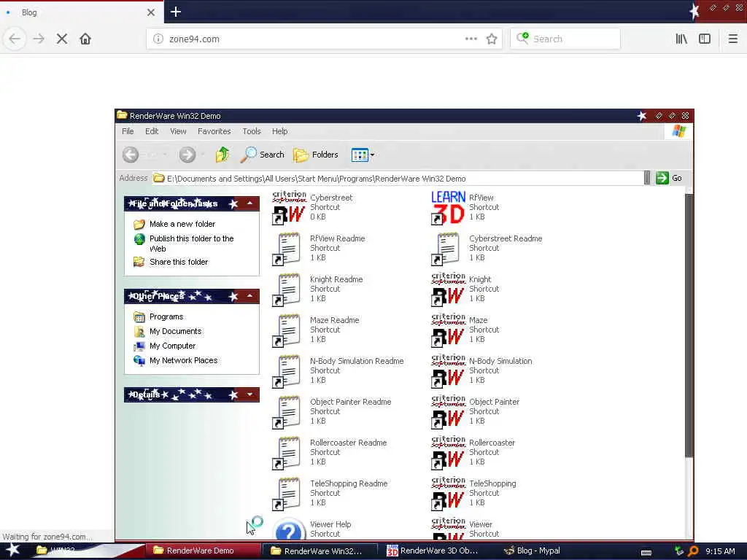Collapse the File and Folder Tasks panel
The height and width of the screenshot is (560, 747).
249,203
